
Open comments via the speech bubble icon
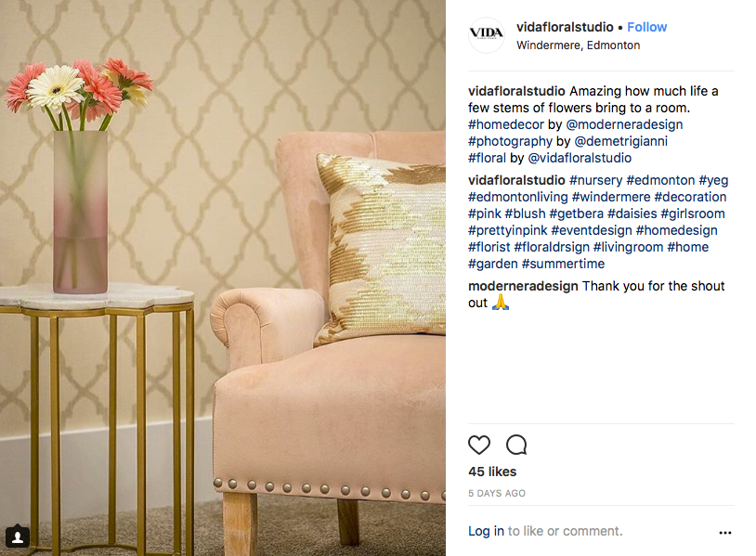click(516, 445)
